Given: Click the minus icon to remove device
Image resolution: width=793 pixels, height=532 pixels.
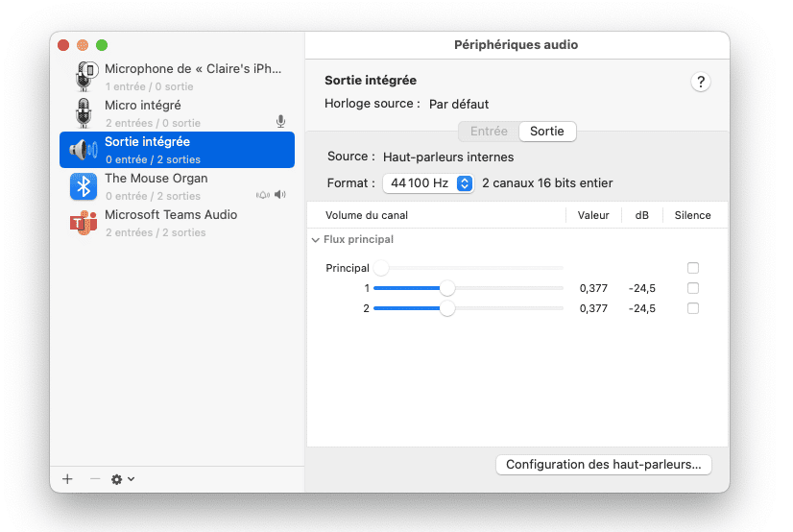Looking at the screenshot, I should point(94,478).
